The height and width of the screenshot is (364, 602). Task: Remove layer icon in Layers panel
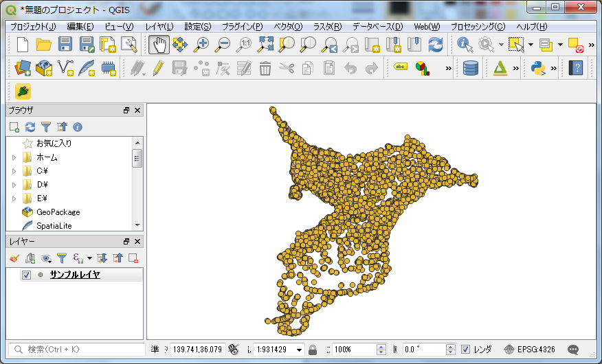point(133,258)
